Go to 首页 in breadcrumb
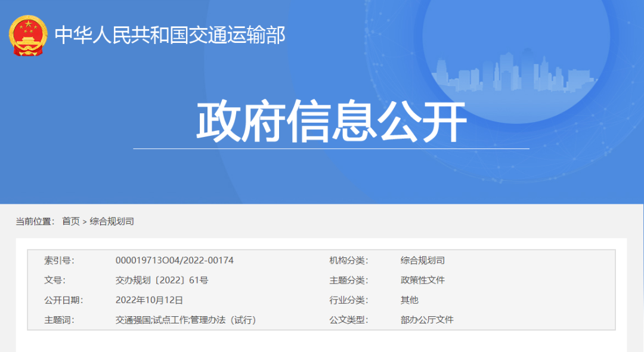 70,222
